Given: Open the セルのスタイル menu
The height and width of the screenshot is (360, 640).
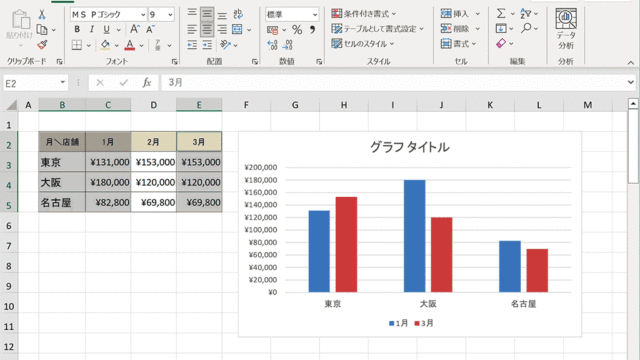Looking at the screenshot, I should point(362,44).
